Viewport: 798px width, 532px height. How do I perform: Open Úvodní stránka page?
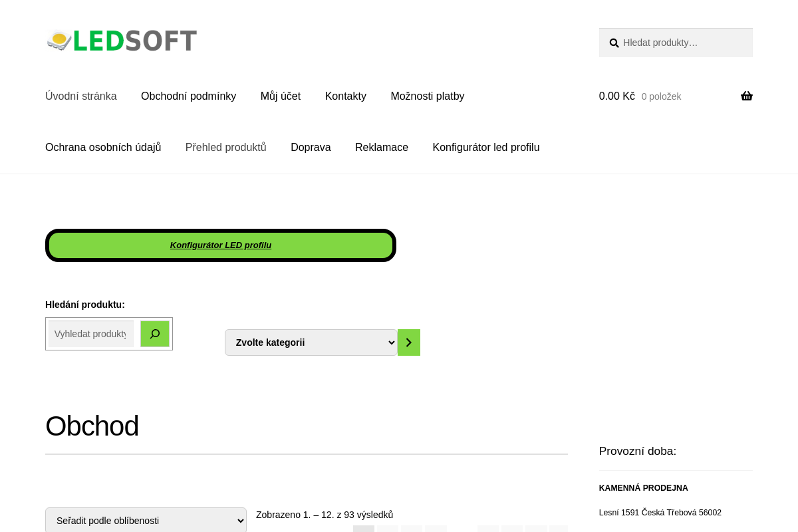tap(80, 96)
